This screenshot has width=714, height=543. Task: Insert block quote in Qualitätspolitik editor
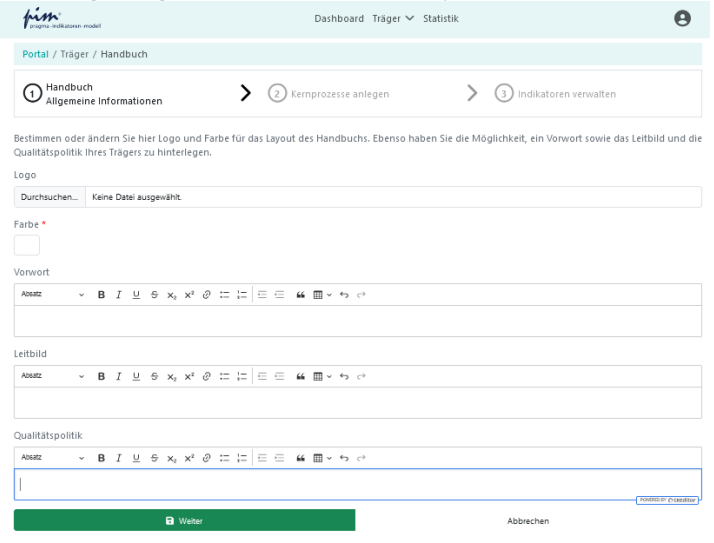tap(300, 457)
